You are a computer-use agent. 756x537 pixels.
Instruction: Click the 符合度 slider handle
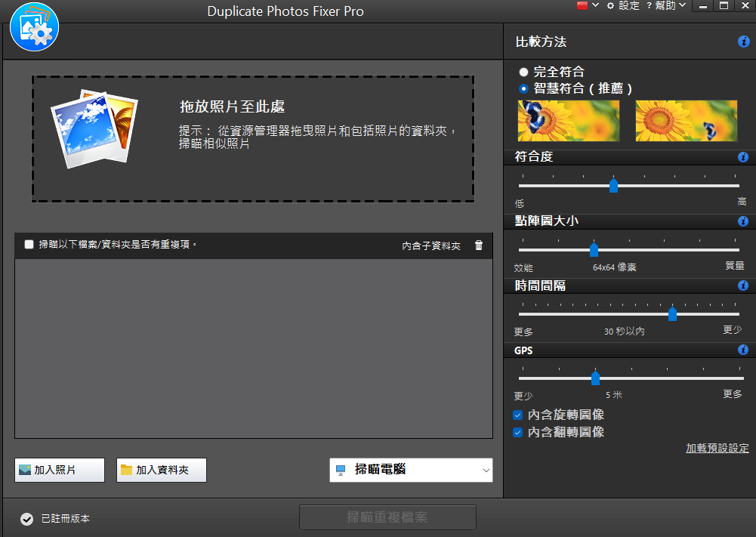613,186
